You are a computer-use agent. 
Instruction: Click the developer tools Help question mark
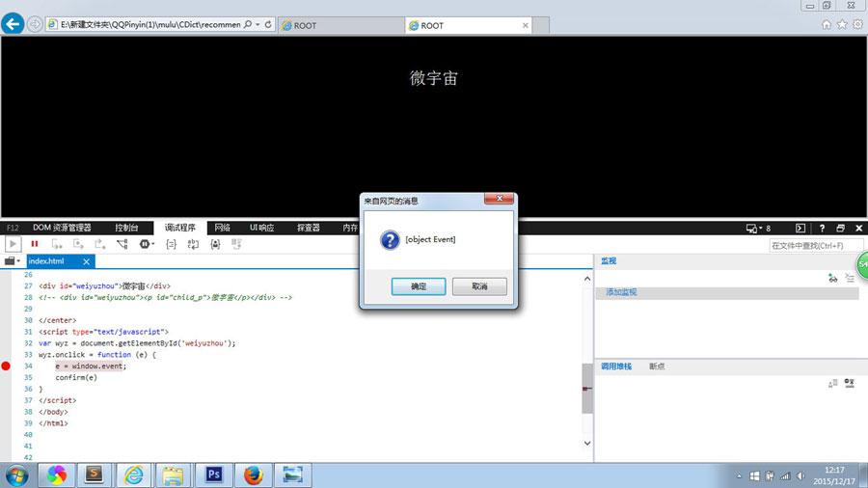(x=822, y=229)
